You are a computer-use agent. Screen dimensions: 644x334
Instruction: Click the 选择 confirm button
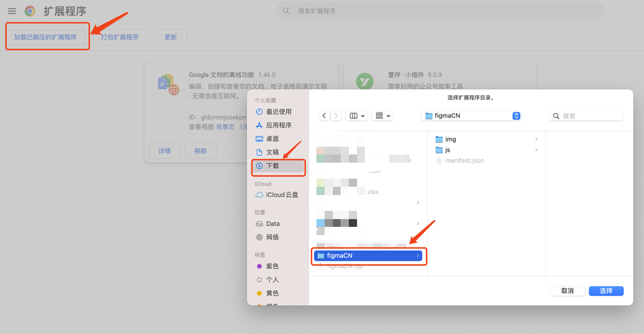[606, 291]
